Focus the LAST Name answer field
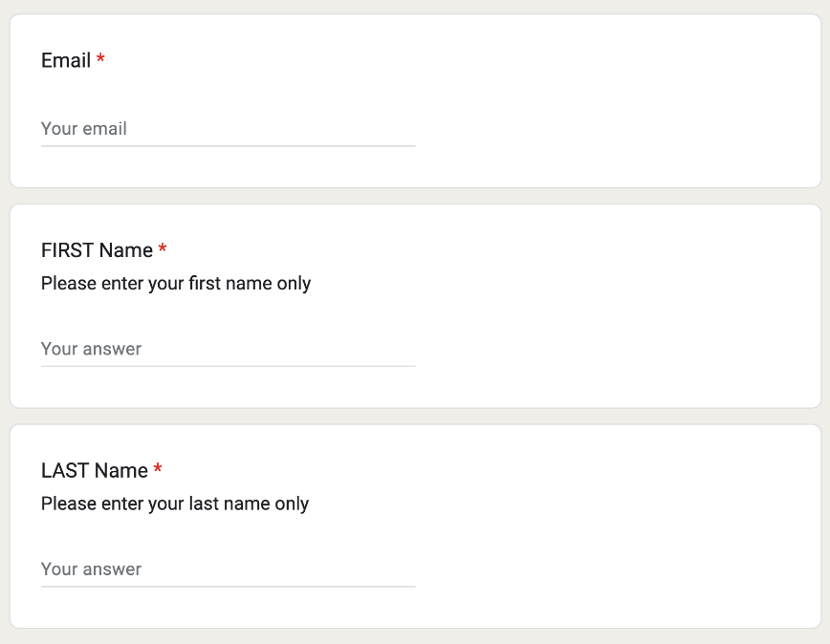Image resolution: width=830 pixels, height=644 pixels. pyautogui.click(x=228, y=569)
